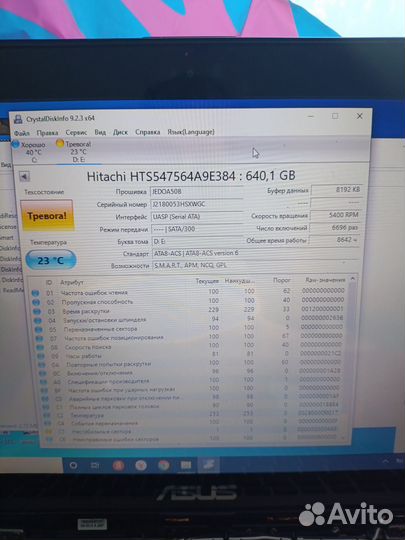This screenshot has width=405, height=540.
Task: Click the yellow Тревога! health status button
Action: tap(47, 216)
